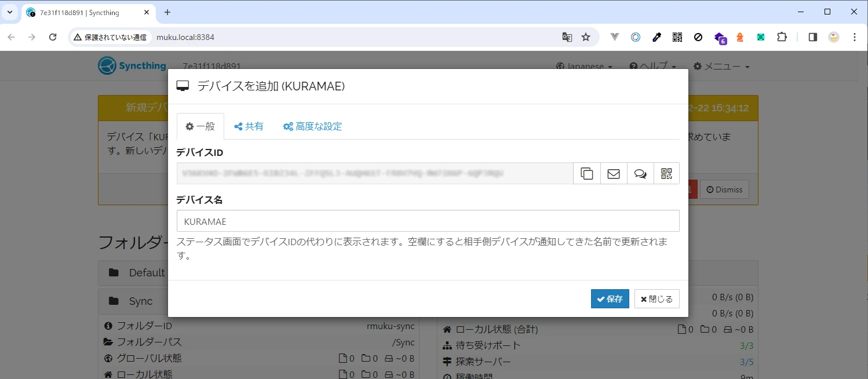Click the 探索サーバー 3/5 value

coord(746,362)
